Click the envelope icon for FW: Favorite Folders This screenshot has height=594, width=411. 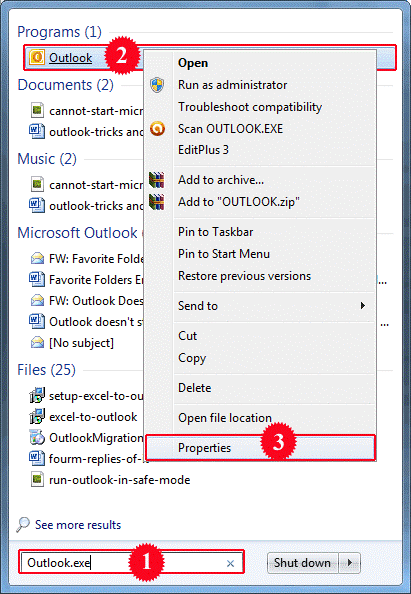tap(37, 259)
